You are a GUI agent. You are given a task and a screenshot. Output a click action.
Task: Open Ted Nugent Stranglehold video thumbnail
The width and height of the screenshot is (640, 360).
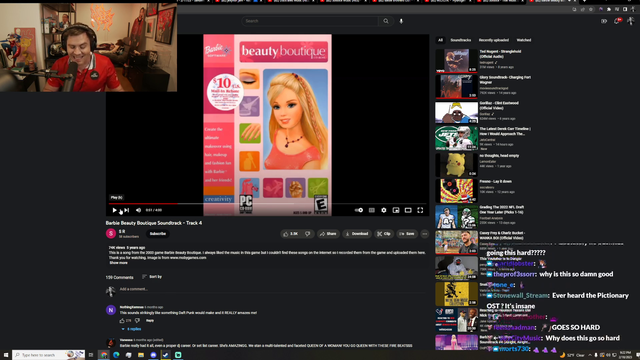[x=456, y=60]
